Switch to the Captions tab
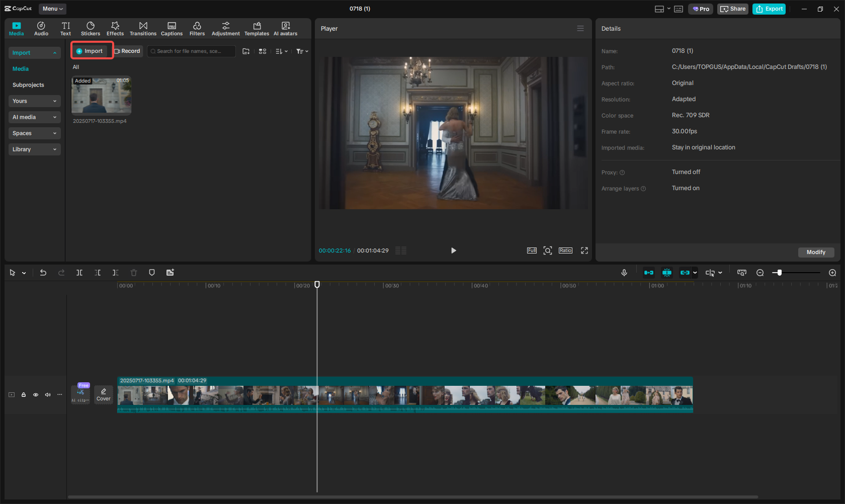Screen dimensions: 845x504 (x=172, y=29)
